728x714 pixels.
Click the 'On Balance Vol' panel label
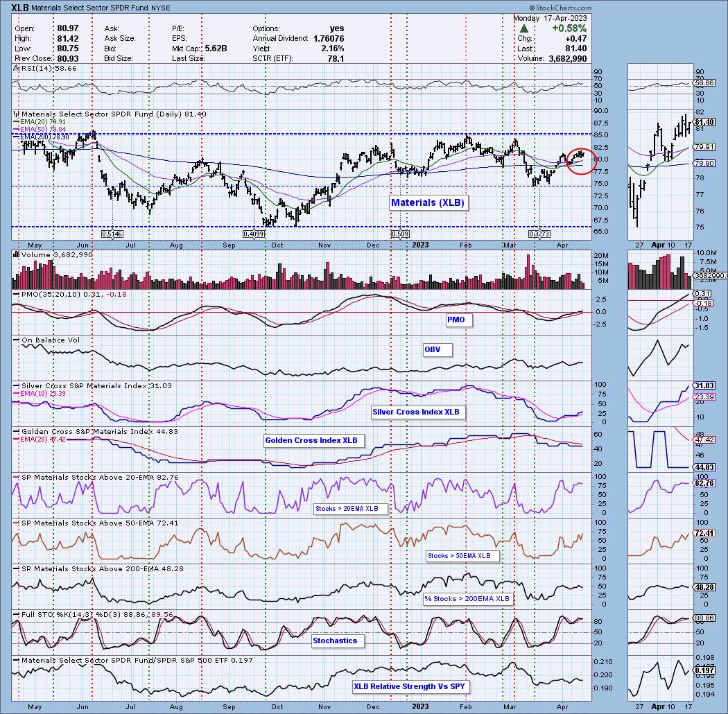click(x=51, y=340)
